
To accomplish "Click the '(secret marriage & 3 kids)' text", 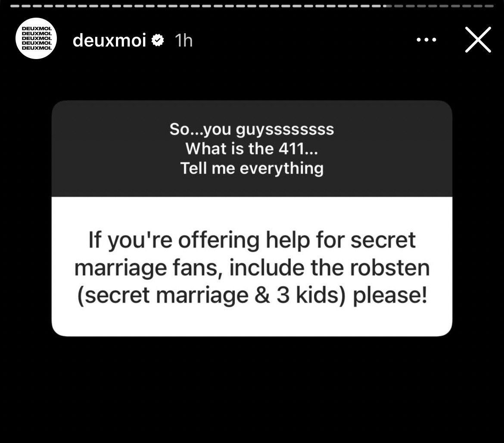I will pos(212,296).
